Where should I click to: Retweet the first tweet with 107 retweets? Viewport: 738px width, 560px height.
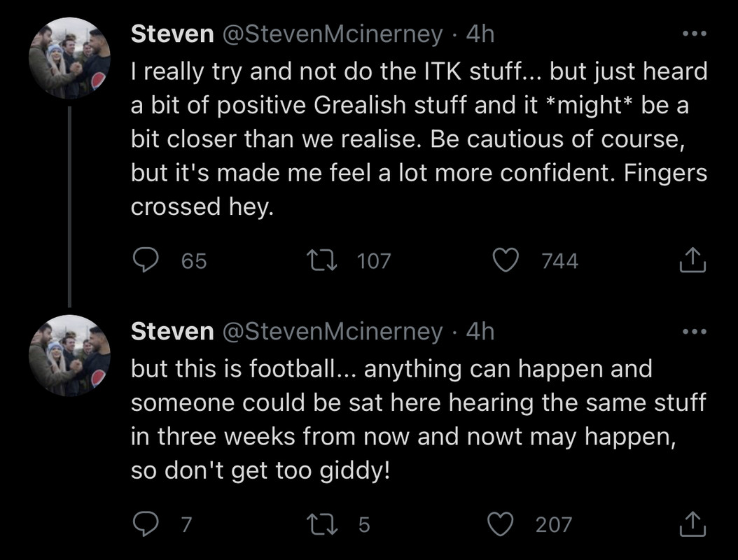321,260
